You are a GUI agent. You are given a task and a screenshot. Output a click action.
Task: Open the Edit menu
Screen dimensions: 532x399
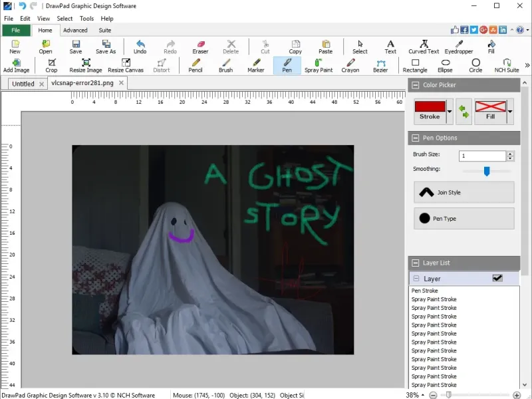pos(25,19)
